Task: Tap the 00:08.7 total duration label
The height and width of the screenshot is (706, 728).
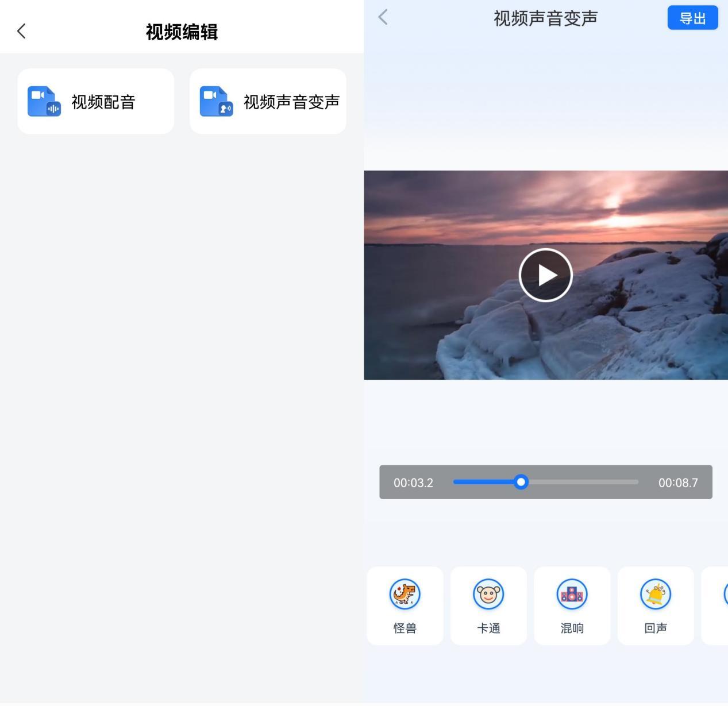Action: coord(678,483)
